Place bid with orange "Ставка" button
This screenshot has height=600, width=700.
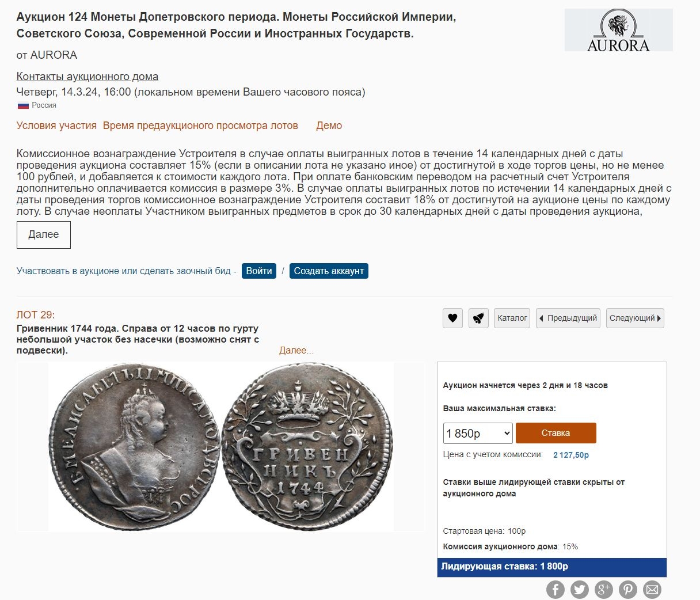click(x=556, y=433)
